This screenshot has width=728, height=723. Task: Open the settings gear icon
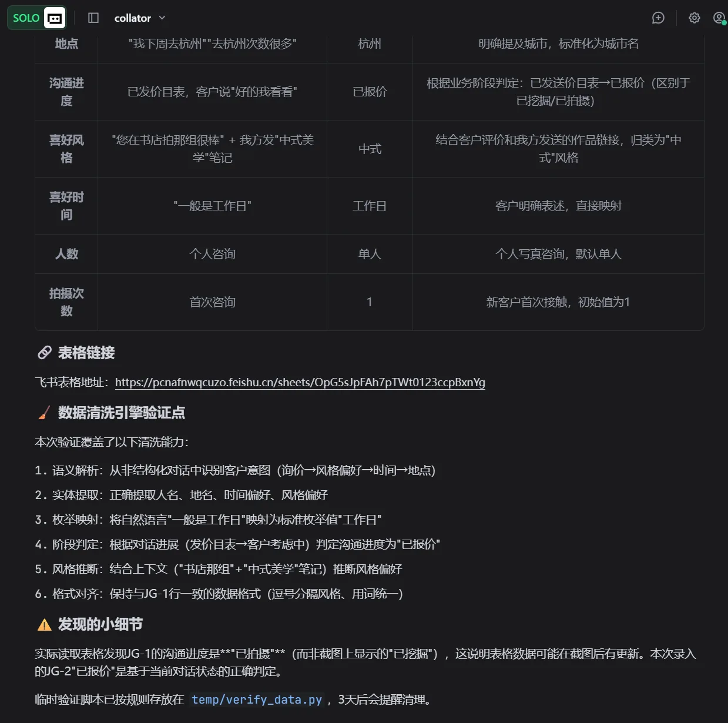click(x=695, y=18)
